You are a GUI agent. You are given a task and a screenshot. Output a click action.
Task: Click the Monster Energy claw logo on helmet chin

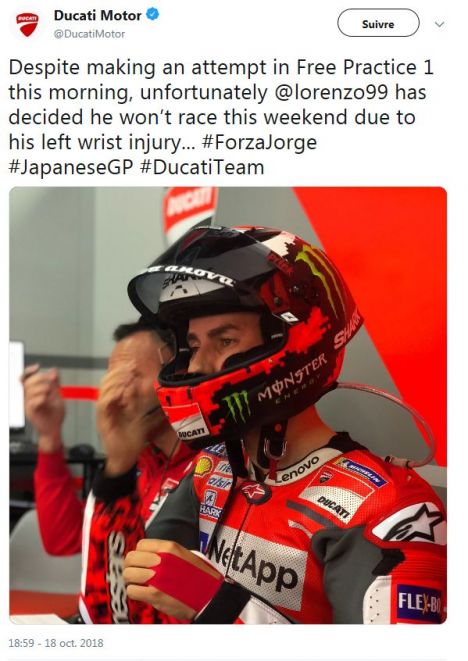click(237, 406)
